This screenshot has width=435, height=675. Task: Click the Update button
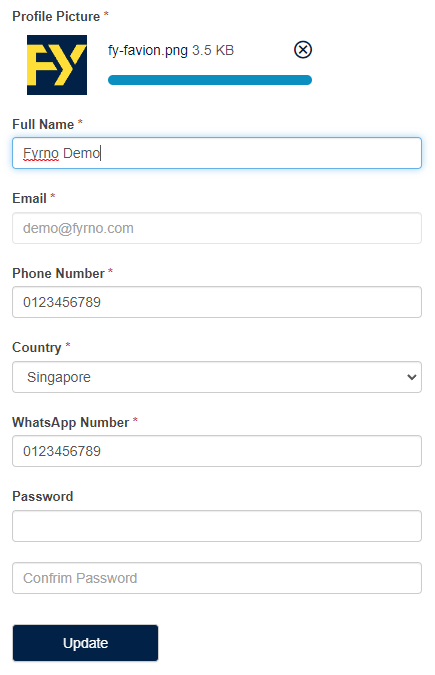pyautogui.click(x=85, y=643)
